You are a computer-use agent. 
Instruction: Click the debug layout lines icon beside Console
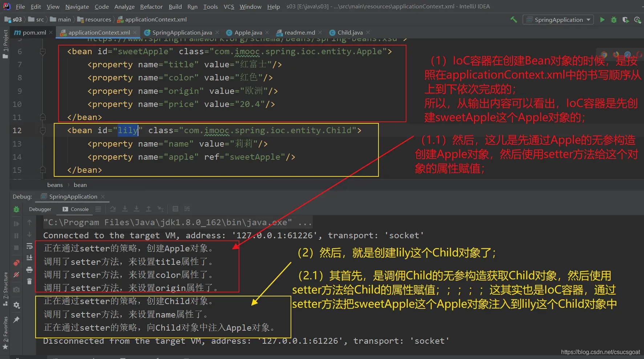tap(98, 209)
